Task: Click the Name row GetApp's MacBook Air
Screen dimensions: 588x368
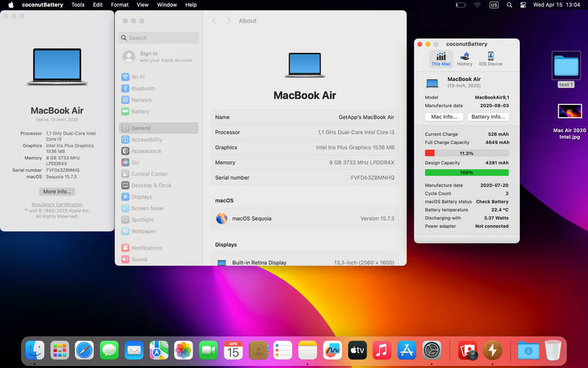Action: pyautogui.click(x=305, y=117)
